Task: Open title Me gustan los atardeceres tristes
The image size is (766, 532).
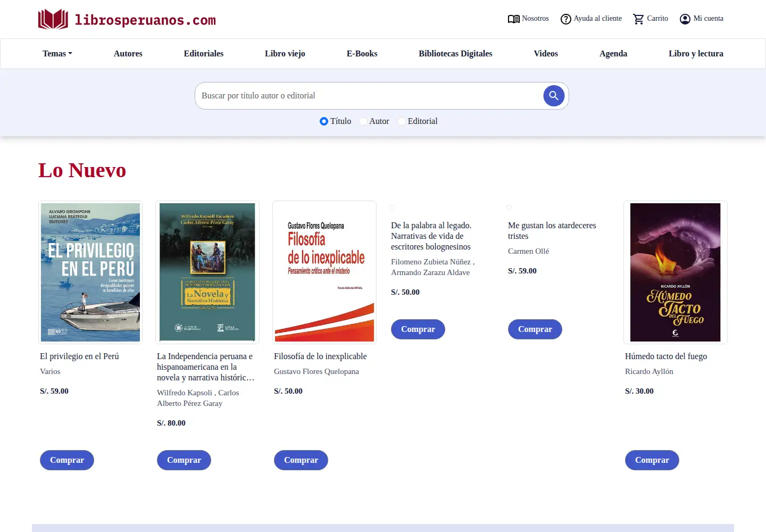Action: click(552, 231)
